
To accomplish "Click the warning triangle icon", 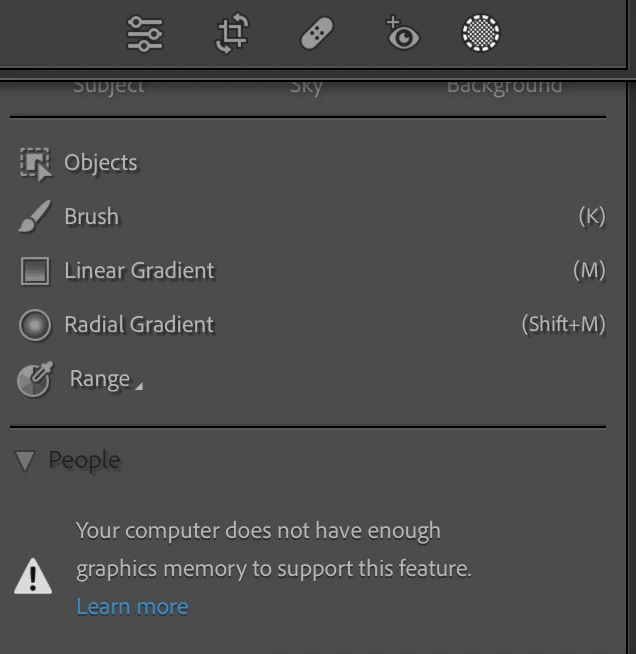I will [33, 575].
